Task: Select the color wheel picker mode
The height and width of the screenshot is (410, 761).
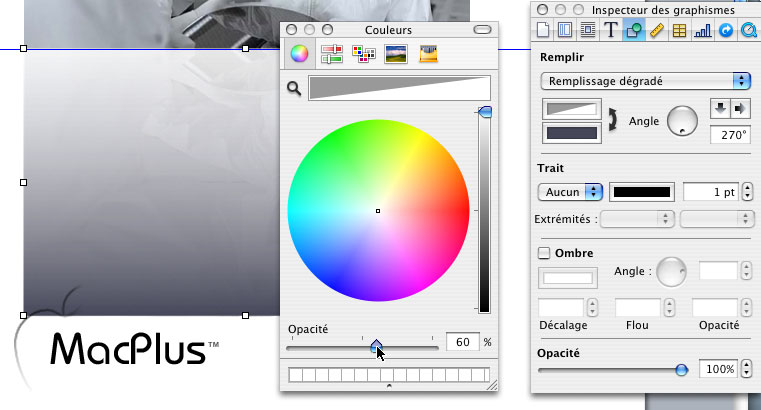Action: pos(299,54)
